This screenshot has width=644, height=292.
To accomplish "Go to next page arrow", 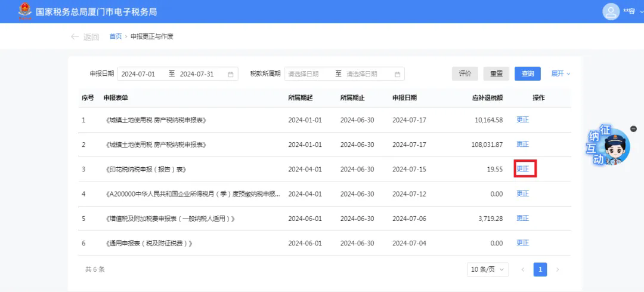I will coord(558,270).
